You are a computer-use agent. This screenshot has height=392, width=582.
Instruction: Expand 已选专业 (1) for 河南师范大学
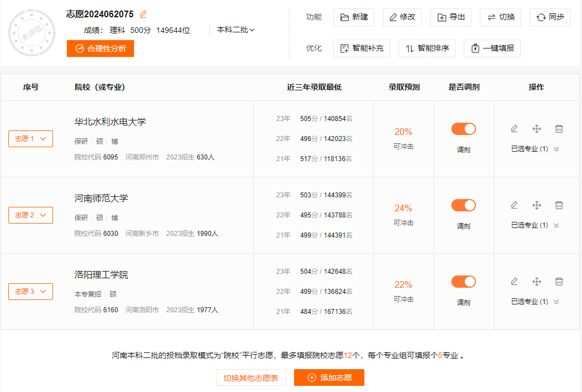coord(535,225)
